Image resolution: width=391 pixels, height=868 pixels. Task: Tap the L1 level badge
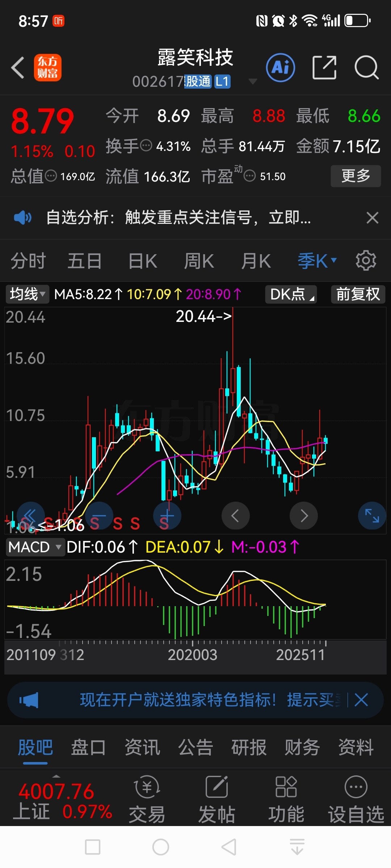222,81
